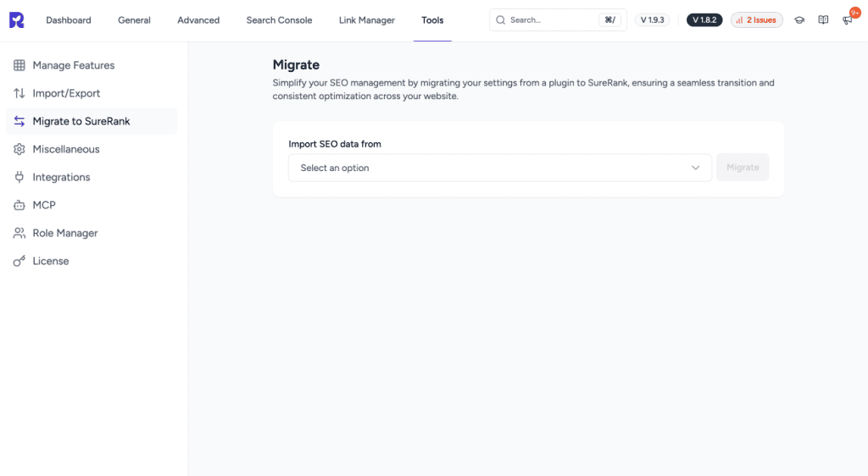Click the Import SEO data from label

335,144
